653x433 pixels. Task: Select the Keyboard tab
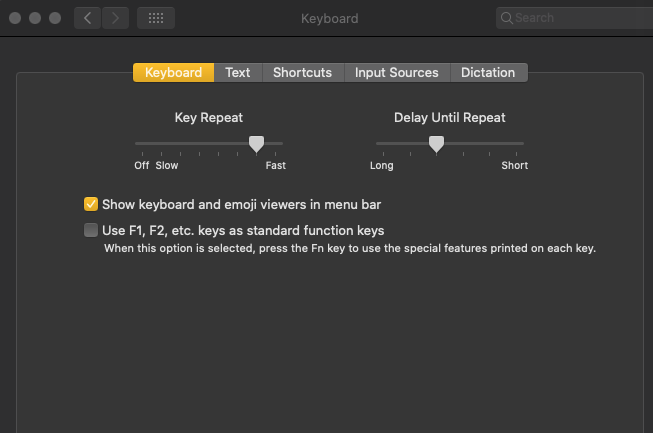pyautogui.click(x=173, y=73)
